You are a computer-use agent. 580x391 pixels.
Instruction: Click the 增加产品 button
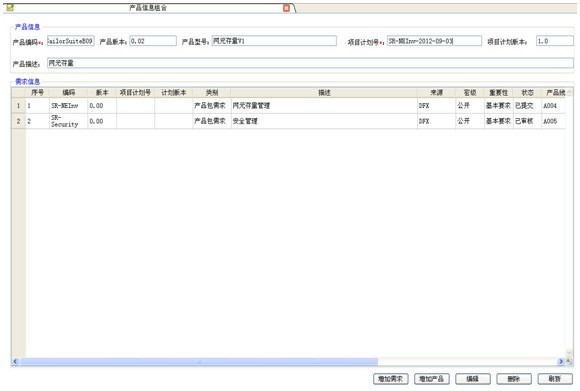point(432,379)
